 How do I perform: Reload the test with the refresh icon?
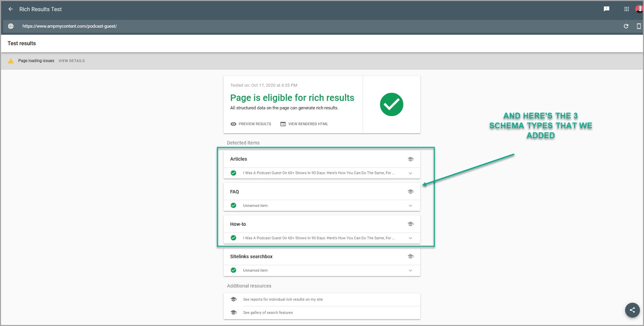click(x=626, y=26)
